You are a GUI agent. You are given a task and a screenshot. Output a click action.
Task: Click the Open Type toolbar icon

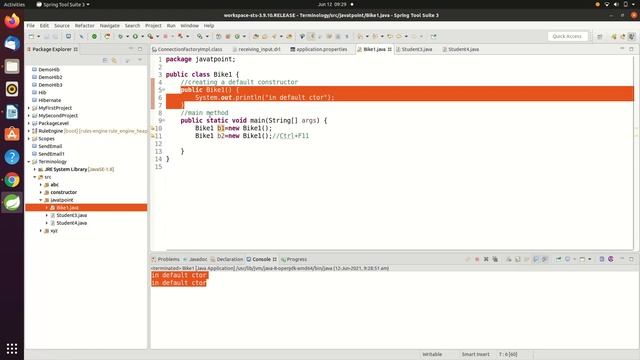[256, 36]
